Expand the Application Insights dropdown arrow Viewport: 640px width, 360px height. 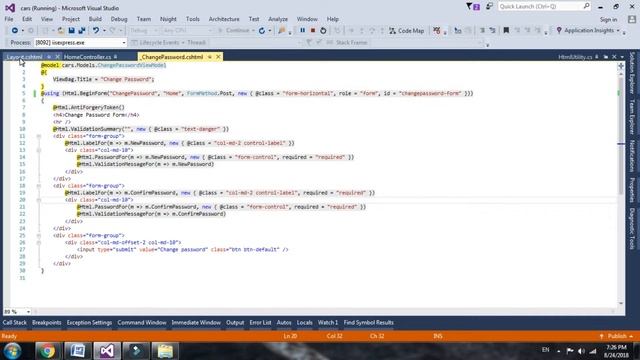(x=618, y=31)
